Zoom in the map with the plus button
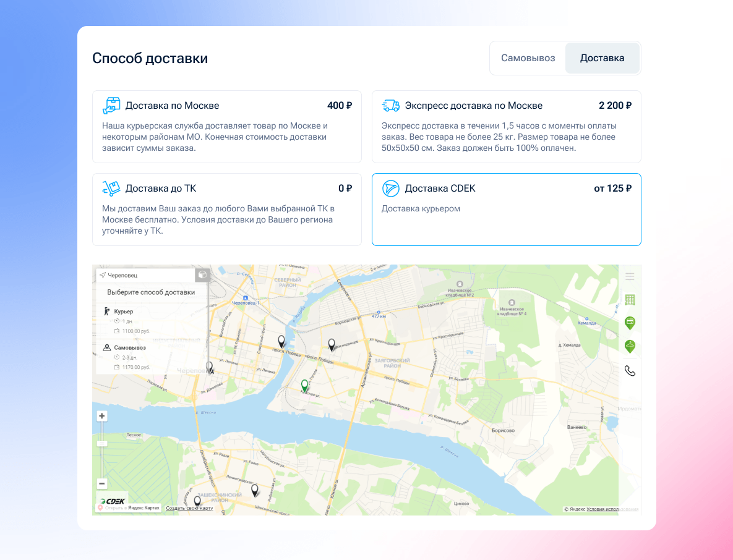Image resolution: width=733 pixels, height=560 pixels. tap(102, 416)
